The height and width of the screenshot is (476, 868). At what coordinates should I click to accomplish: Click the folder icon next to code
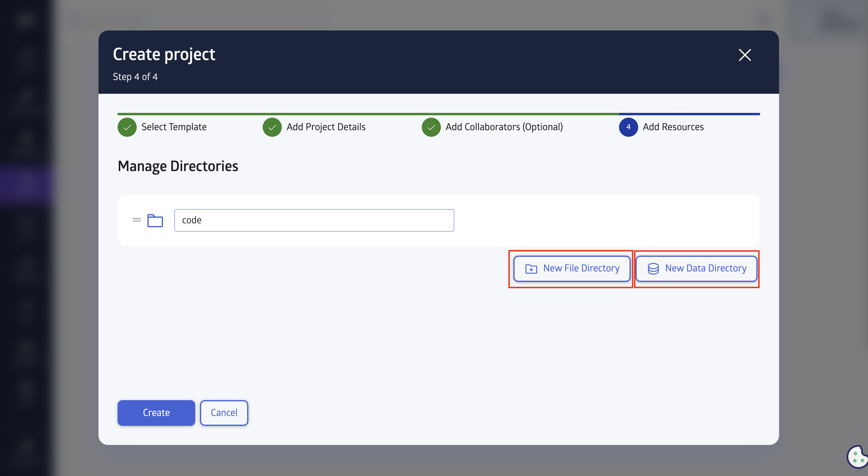[x=155, y=219]
